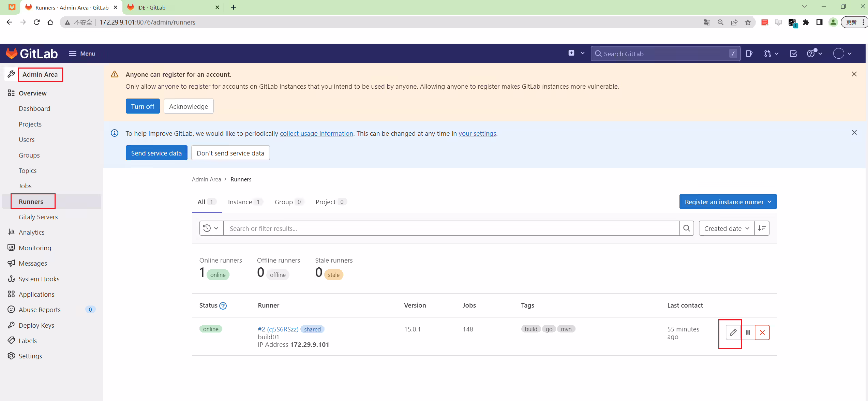Click the GitLab logo in header

coord(31,54)
